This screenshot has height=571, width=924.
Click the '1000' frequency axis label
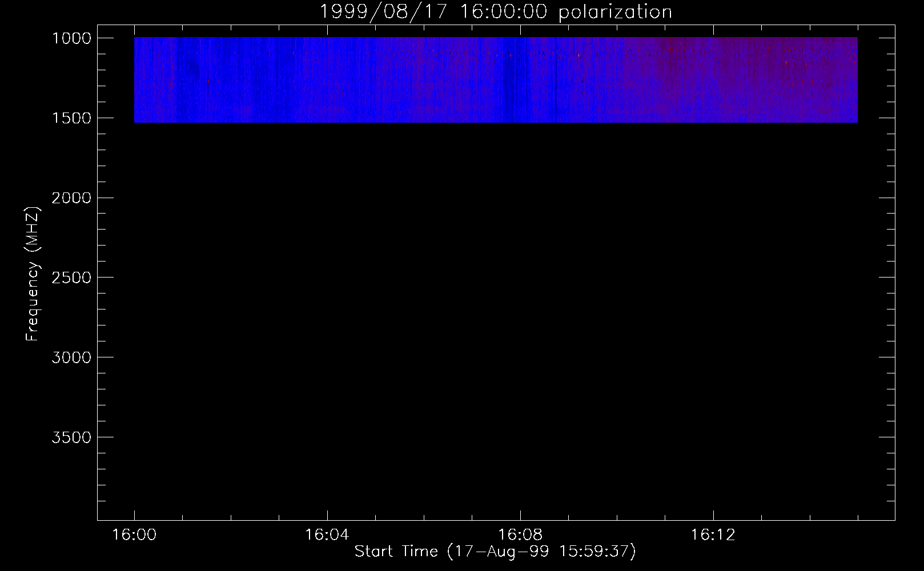[x=71, y=38]
